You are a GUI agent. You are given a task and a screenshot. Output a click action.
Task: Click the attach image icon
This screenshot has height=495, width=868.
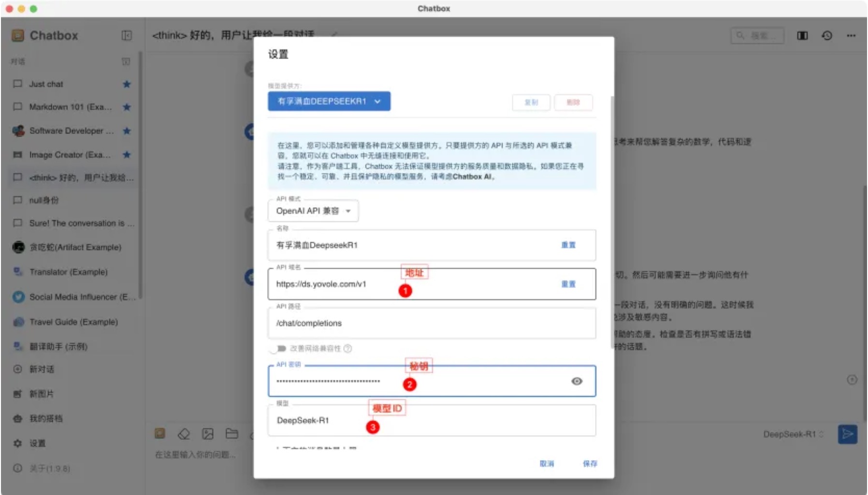click(x=208, y=434)
